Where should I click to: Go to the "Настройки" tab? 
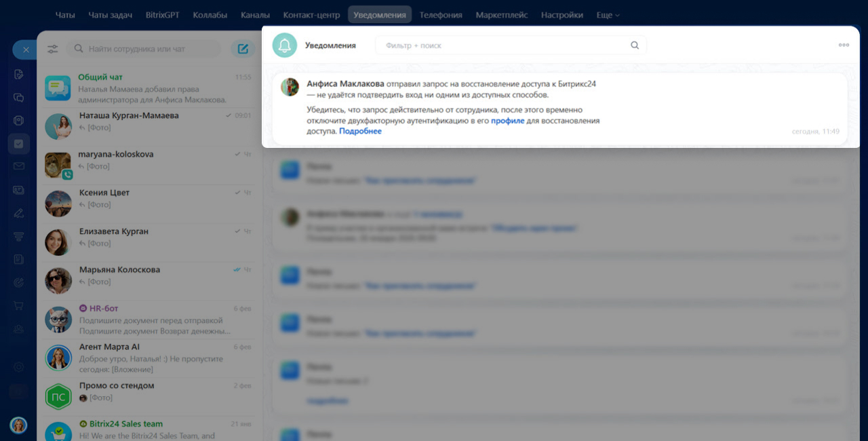(x=561, y=15)
